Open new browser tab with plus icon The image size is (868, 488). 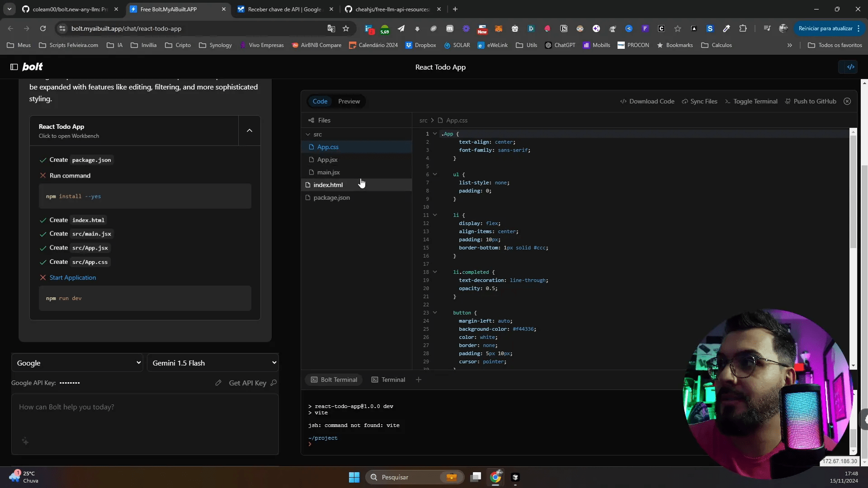[455, 9]
